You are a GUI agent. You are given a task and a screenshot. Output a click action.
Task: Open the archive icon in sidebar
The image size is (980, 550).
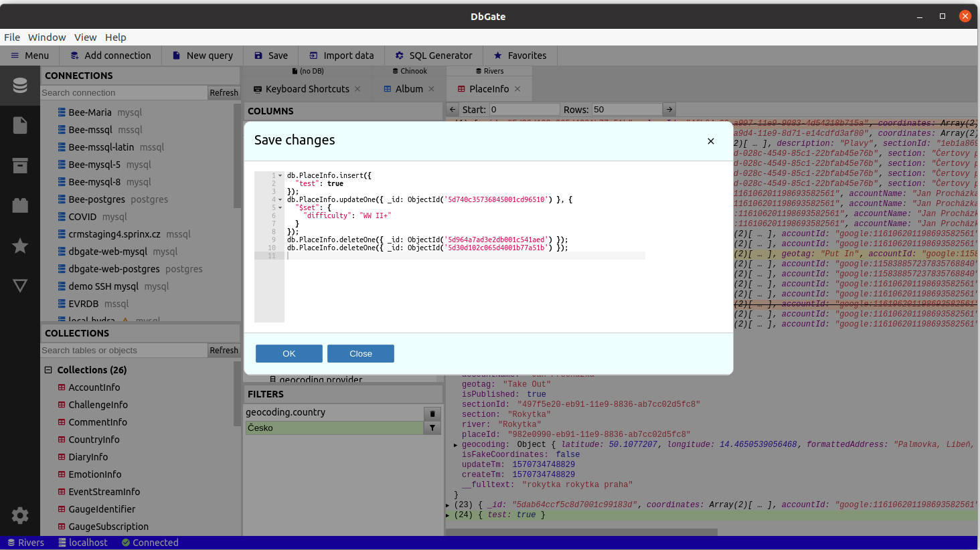tap(20, 166)
